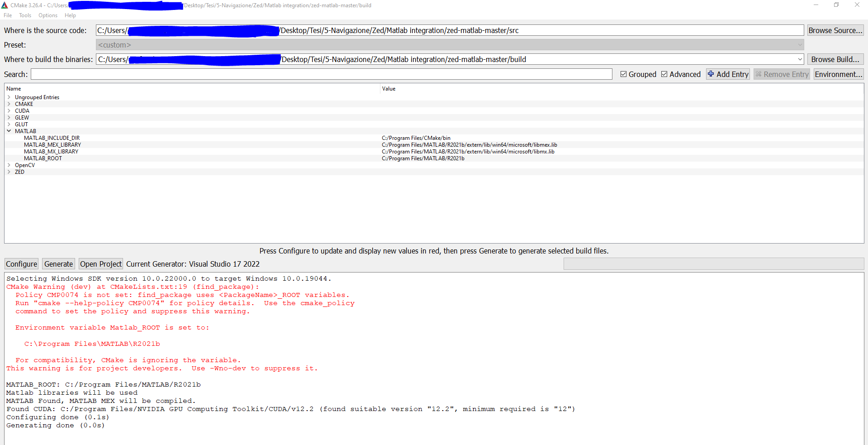Click the value C:/Program Files/CMake/bin
The image size is (868, 445).
[416, 138]
